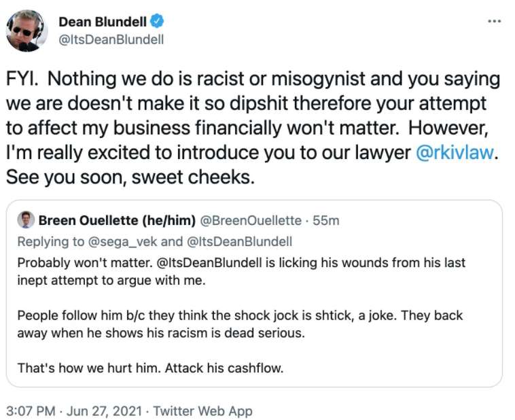Screen dimensions: 515x420
Task: Open Dean Blundell's profile picture
Action: [26, 31]
